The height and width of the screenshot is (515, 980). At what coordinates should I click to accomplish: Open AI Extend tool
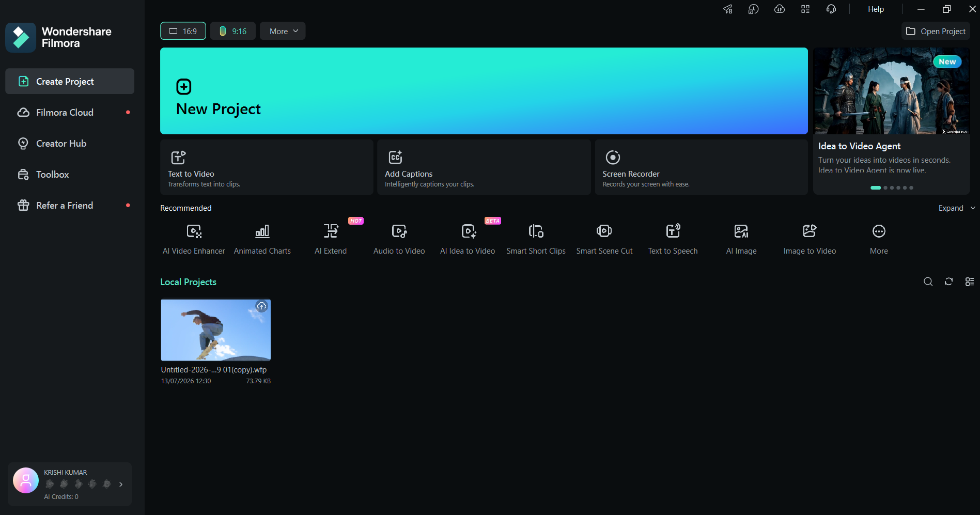(331, 239)
